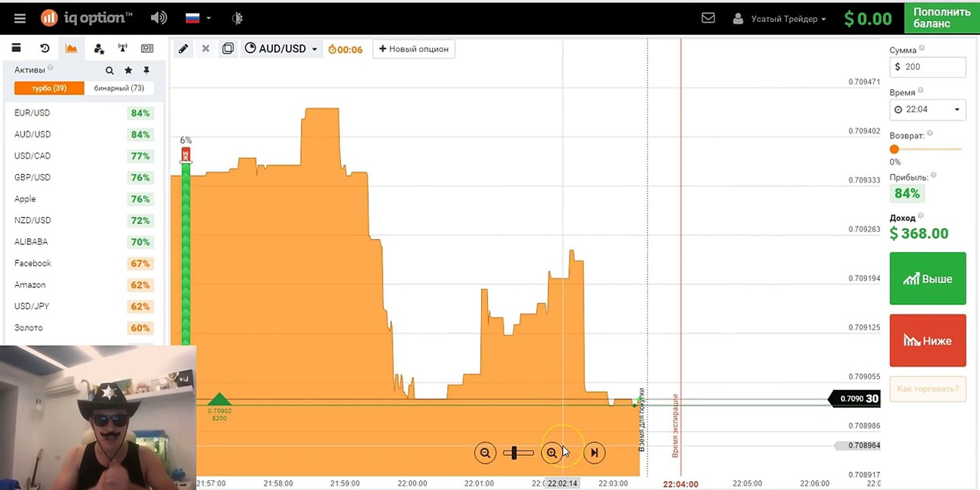The width and height of the screenshot is (980, 490).
Task: Open the hamburger main menu
Action: tap(20, 18)
